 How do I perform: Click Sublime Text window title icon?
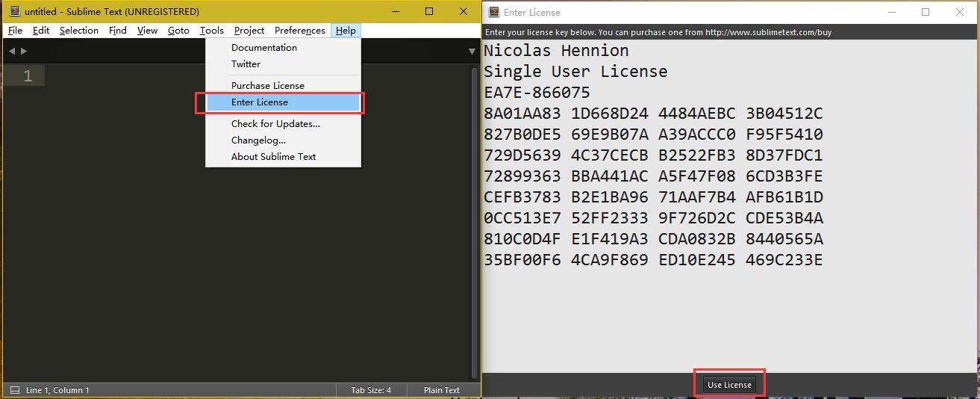tap(14, 11)
